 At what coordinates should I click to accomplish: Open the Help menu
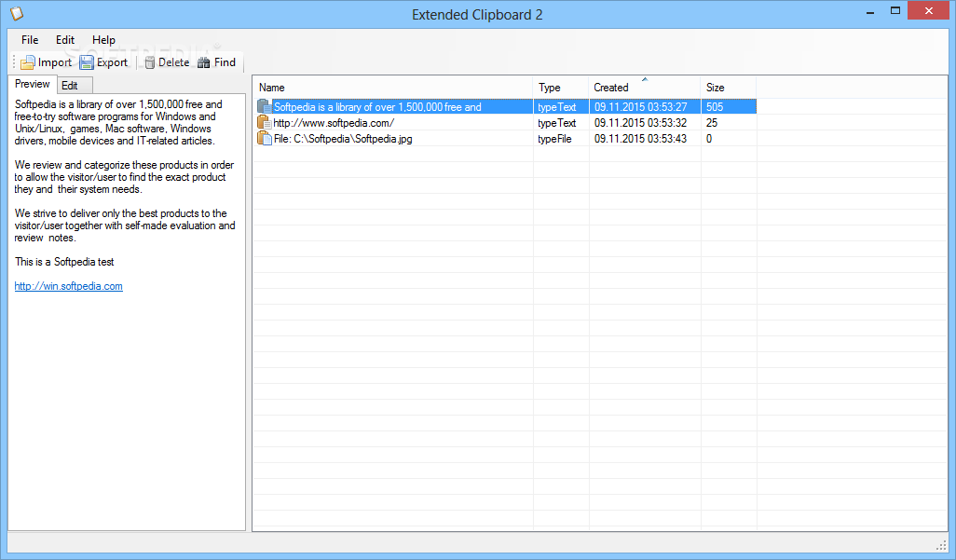103,40
